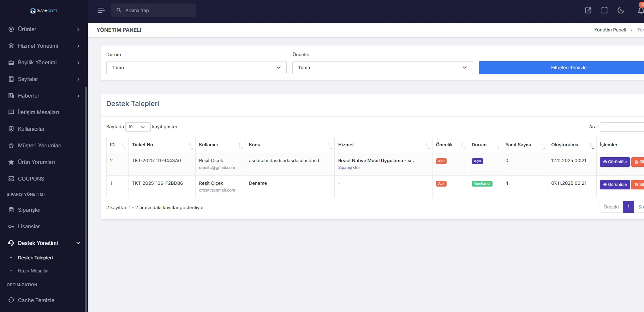Toggle dark mode with the moon icon
The image size is (644, 312).
(621, 10)
